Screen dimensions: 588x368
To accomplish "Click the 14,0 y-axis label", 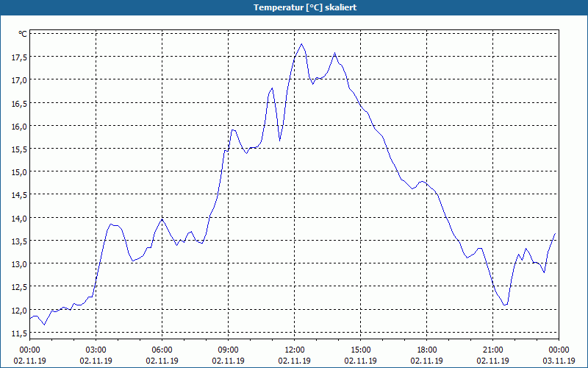I will point(19,218).
